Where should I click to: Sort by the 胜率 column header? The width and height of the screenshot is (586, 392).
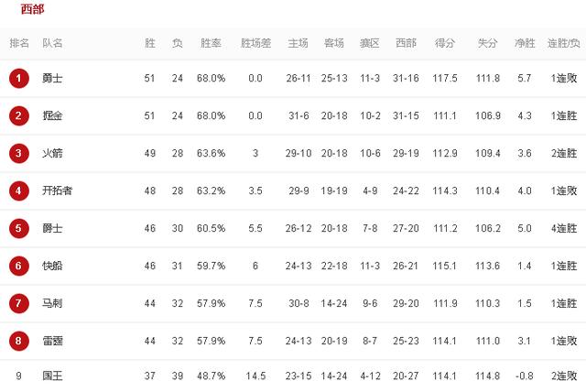point(211,43)
